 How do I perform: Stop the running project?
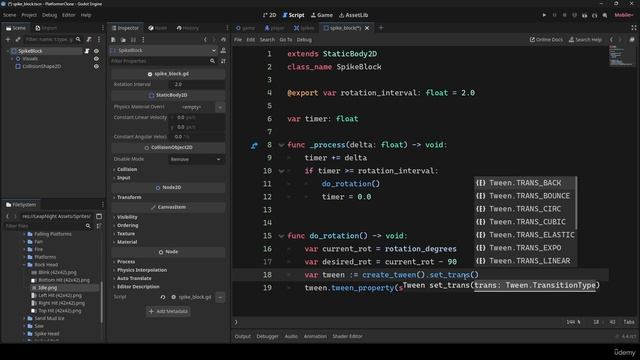tap(564, 15)
